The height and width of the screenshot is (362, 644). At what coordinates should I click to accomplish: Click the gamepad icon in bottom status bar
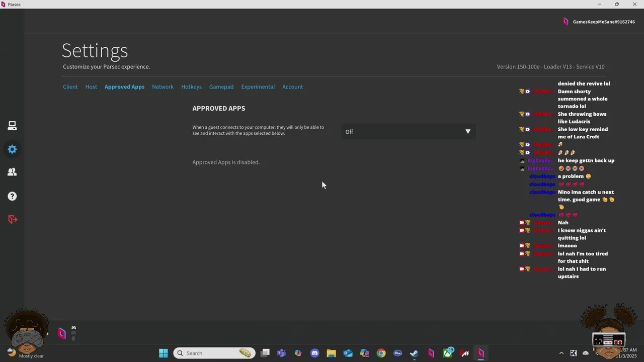pos(73,328)
